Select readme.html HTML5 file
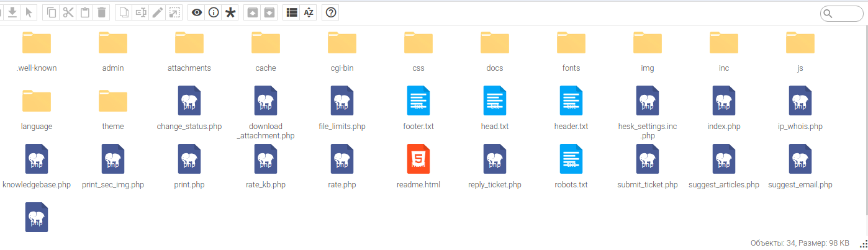868x250 pixels. [418, 166]
